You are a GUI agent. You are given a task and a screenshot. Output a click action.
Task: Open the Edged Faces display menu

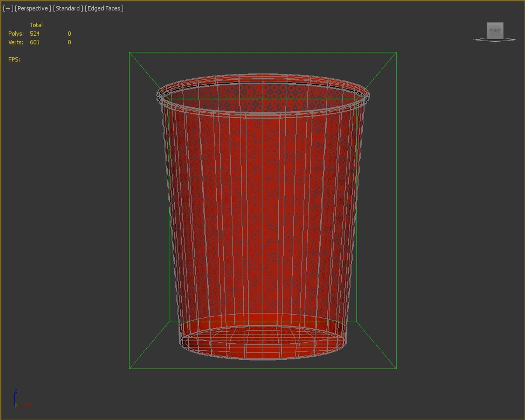(104, 8)
